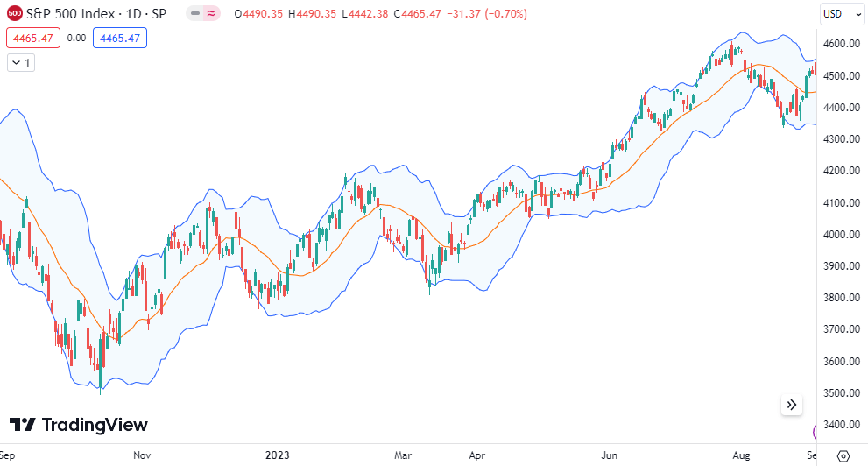The width and height of the screenshot is (868, 466).
Task: Click the 3500.00 price axis label
Action: 842,392
